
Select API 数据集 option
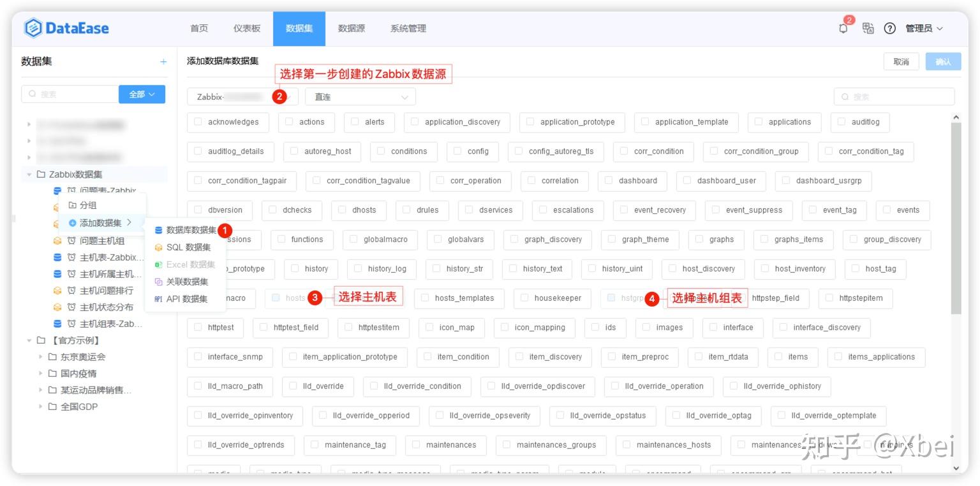pyautogui.click(x=187, y=298)
